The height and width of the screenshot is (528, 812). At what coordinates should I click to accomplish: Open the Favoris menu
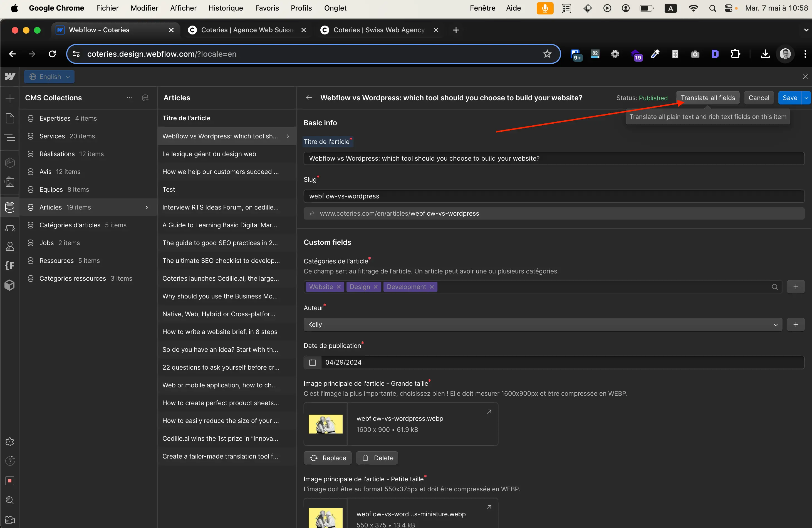267,8
